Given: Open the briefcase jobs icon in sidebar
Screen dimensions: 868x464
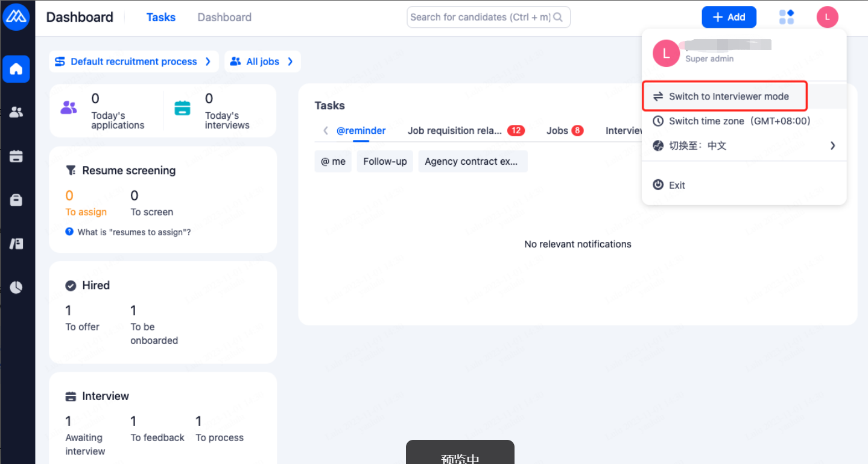Looking at the screenshot, I should point(16,200).
